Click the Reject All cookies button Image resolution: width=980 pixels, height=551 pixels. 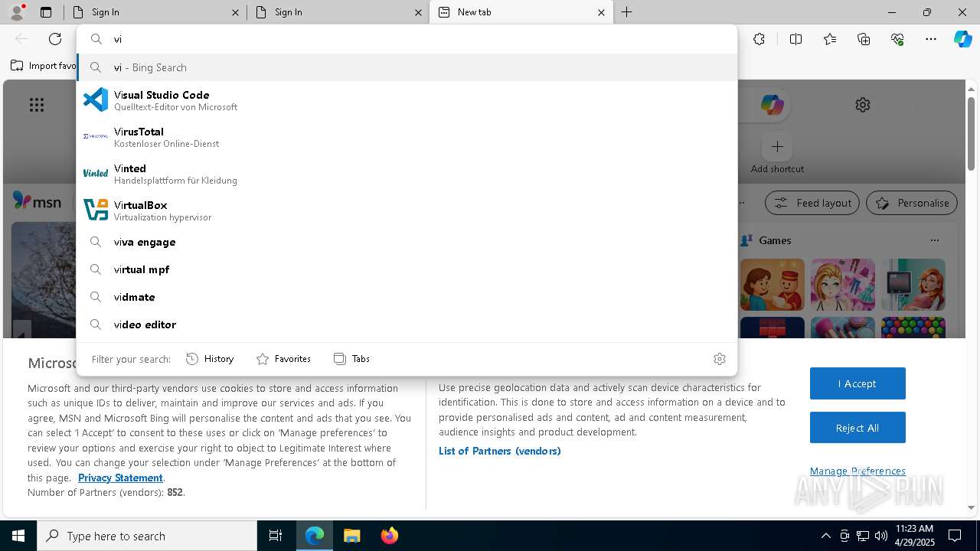(x=857, y=428)
